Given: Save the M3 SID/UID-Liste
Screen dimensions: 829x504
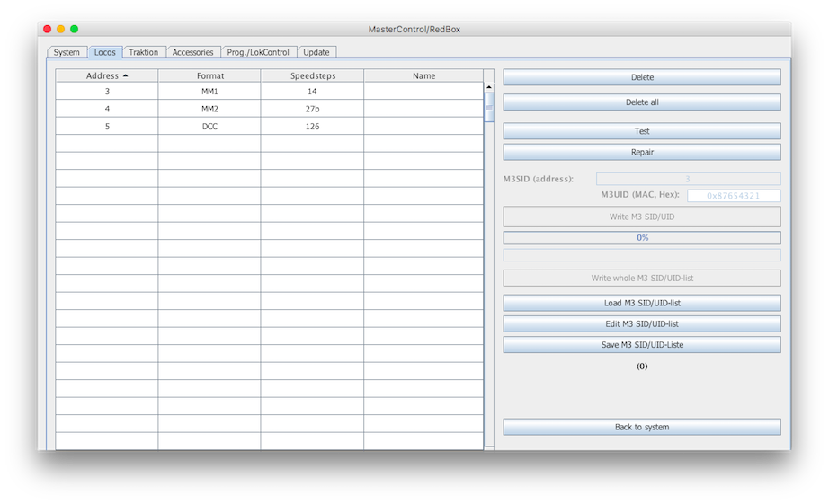Looking at the screenshot, I should 641,345.
